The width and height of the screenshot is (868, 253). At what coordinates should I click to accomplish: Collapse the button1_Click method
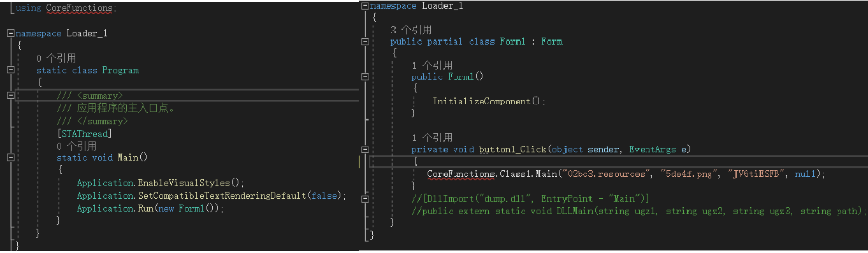click(365, 149)
